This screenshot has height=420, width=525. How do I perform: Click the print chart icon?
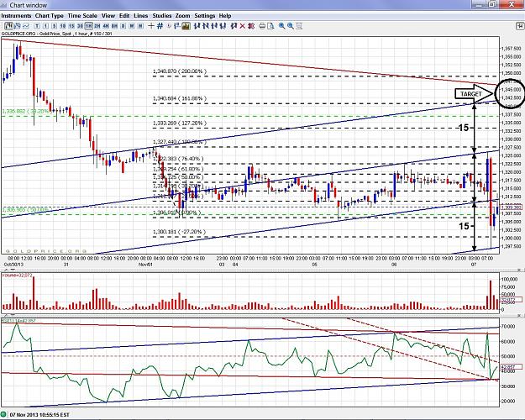262,26
